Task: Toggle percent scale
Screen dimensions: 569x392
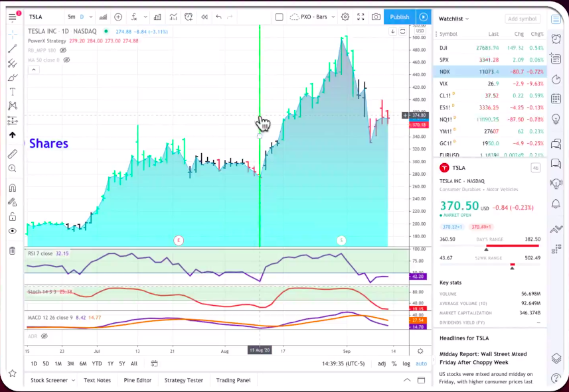Action: coord(394,363)
